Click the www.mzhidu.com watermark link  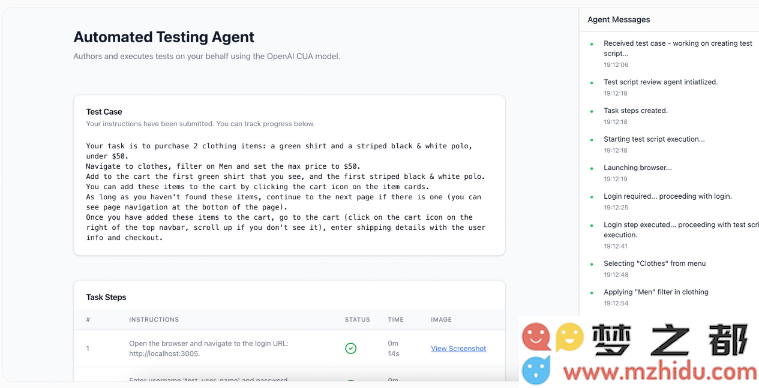pos(661,372)
